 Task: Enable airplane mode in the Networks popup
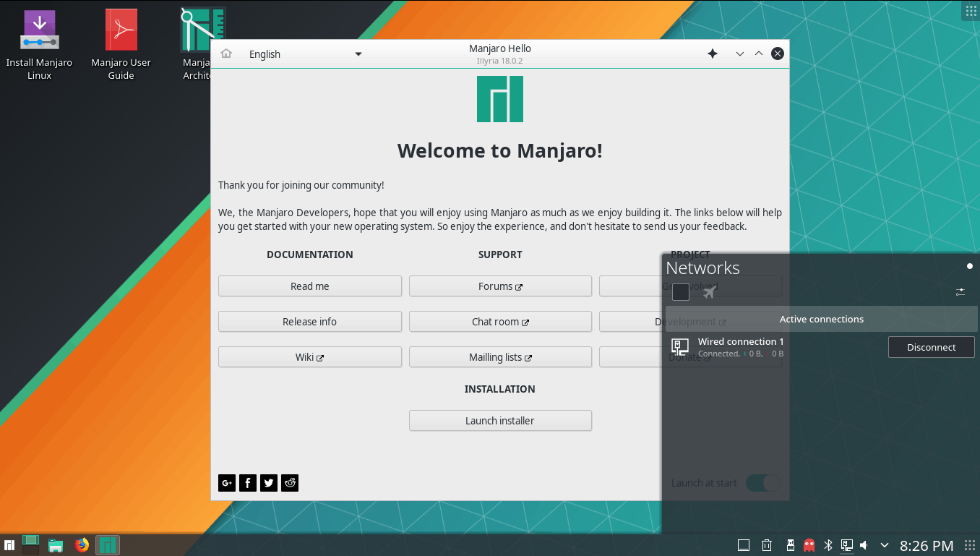point(709,291)
